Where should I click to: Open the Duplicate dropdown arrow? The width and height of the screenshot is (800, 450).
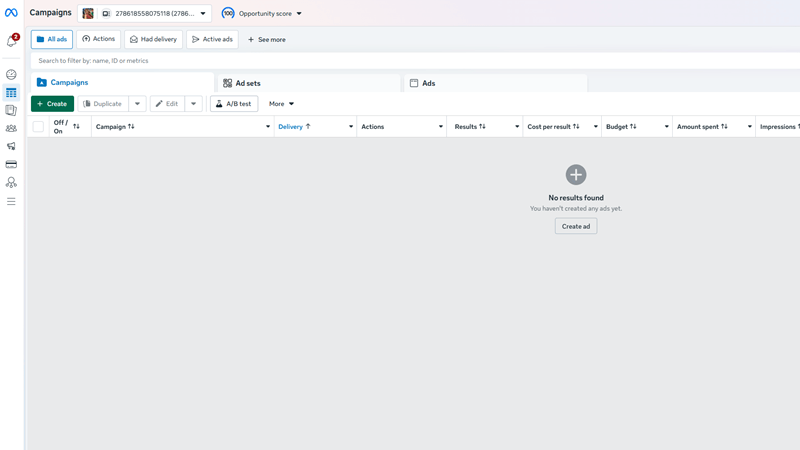coord(137,104)
